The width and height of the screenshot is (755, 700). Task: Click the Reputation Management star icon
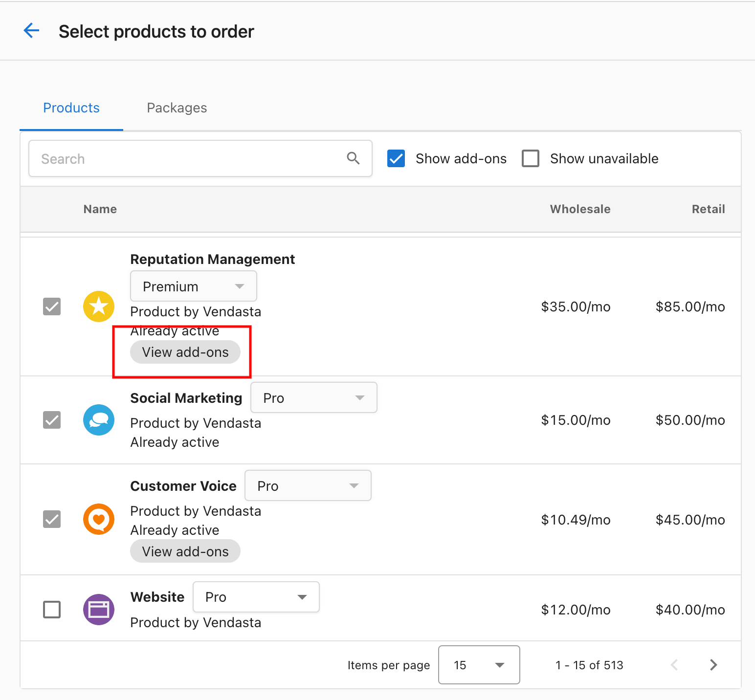click(x=99, y=306)
